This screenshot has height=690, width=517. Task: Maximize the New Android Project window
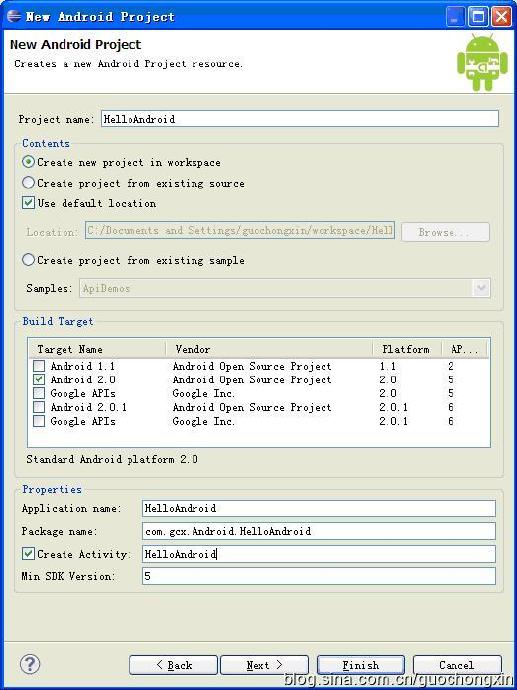pos(478,17)
